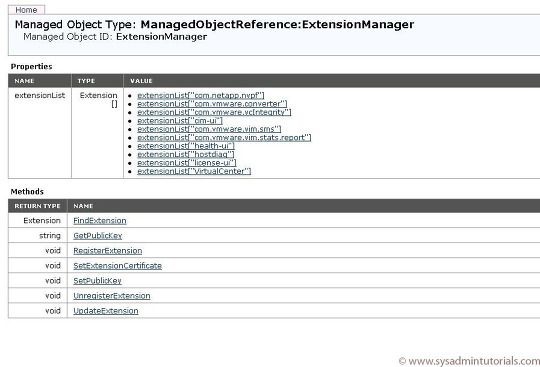Click the Properties section heading
540x367 pixels.
(x=31, y=66)
